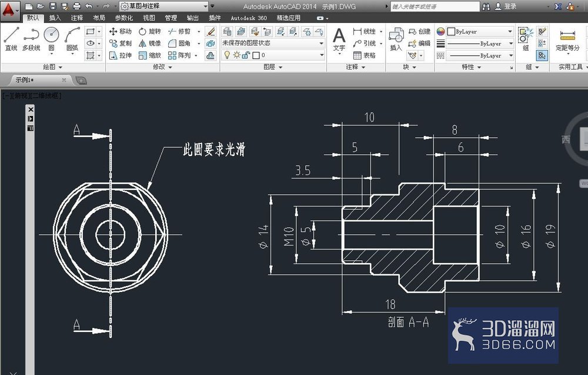Undo the last action

pos(89,6)
